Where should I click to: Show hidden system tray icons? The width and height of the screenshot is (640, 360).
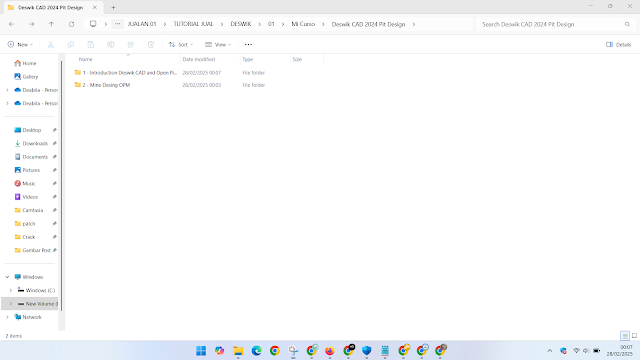click(550, 351)
